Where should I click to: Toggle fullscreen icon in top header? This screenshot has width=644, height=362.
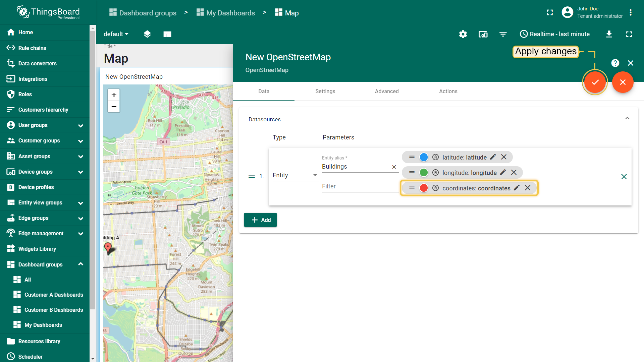pyautogui.click(x=550, y=13)
